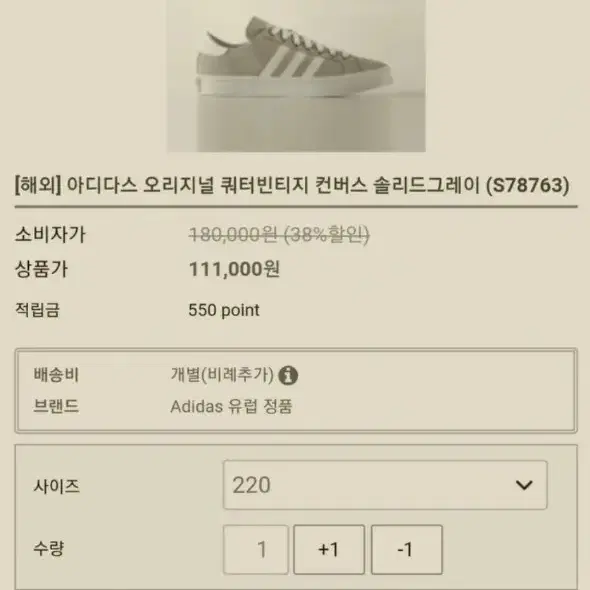Click the 브랜드 label
Screen dimensions: 590x590
coord(56,406)
